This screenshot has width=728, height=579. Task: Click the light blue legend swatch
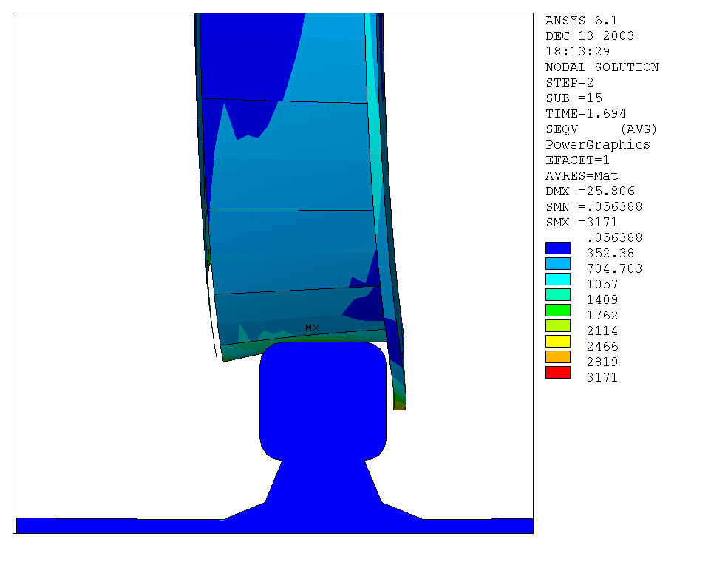click(x=557, y=263)
